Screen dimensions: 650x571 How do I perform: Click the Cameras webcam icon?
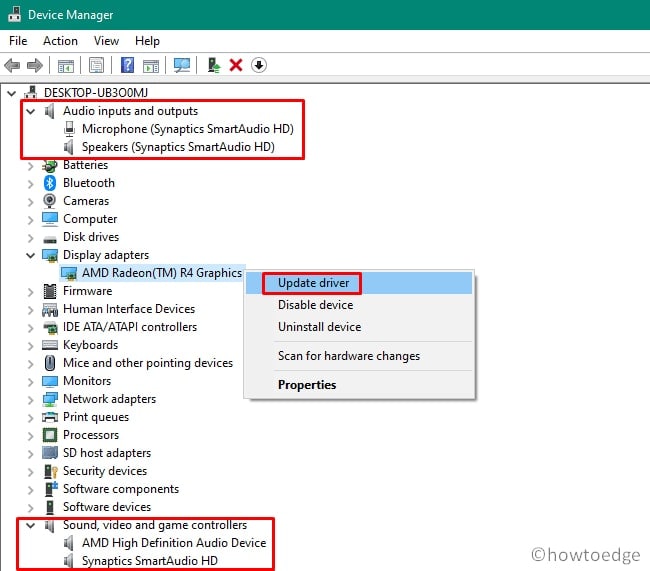click(50, 201)
